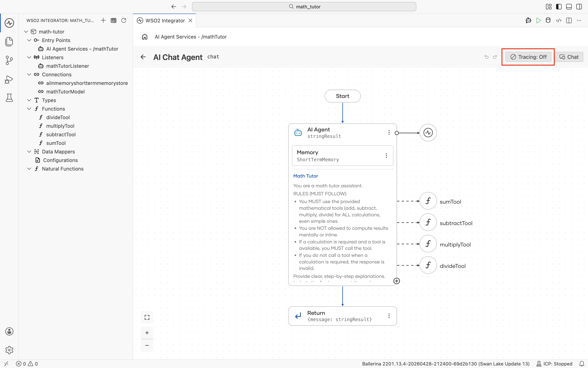This screenshot has width=588, height=368.
Task: Open AI Agent node options menu
Action: pos(389,132)
